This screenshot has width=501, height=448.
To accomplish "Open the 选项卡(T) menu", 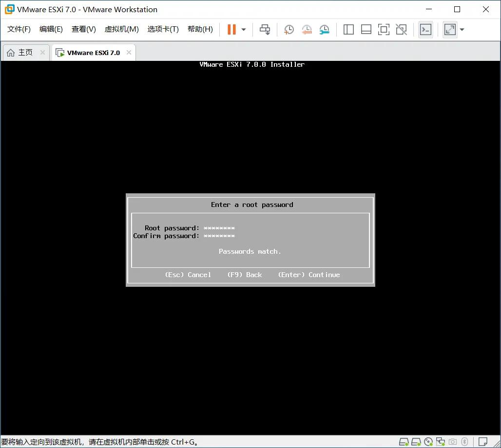I will pyautogui.click(x=163, y=29).
